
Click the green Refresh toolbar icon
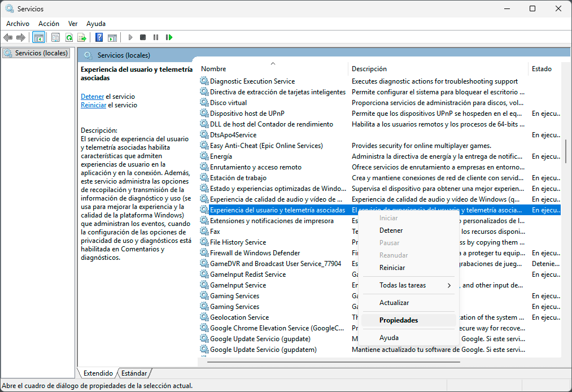pyautogui.click(x=69, y=37)
